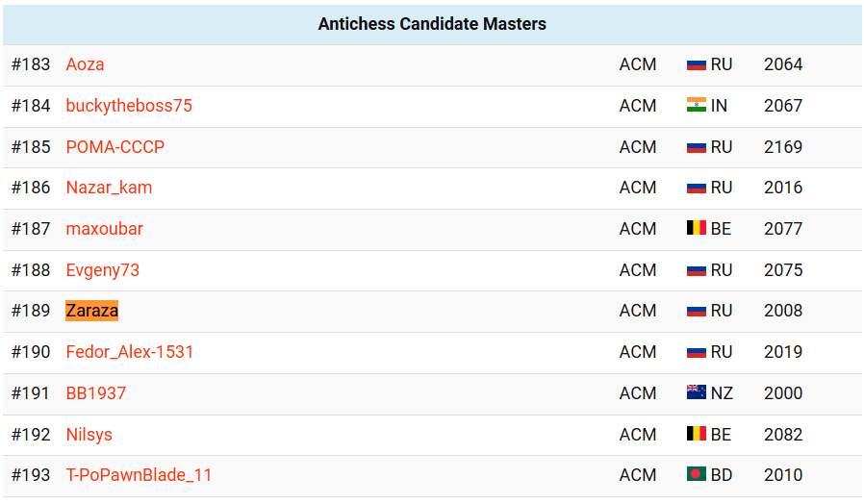
Task: Open the Nilsys profile link
Action: [x=89, y=434]
